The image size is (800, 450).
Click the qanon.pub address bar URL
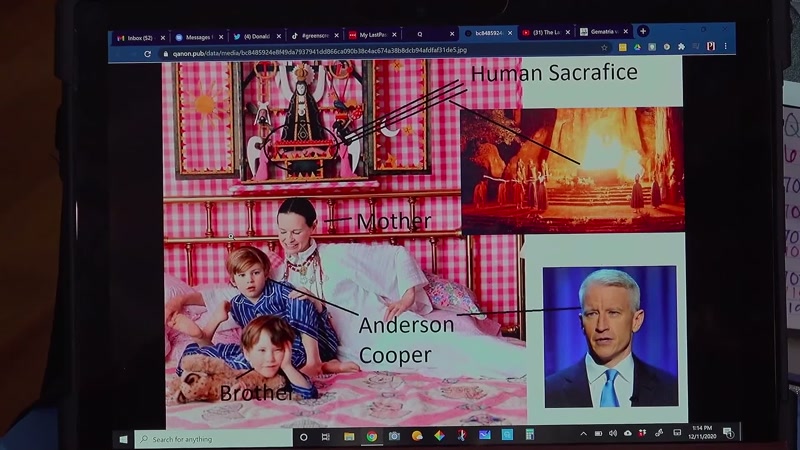click(x=319, y=51)
